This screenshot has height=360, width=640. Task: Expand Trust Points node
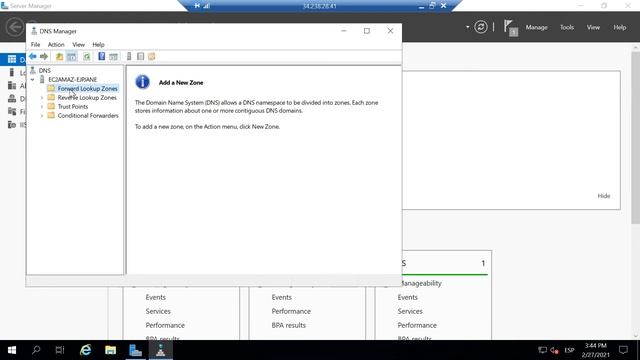tap(42, 107)
